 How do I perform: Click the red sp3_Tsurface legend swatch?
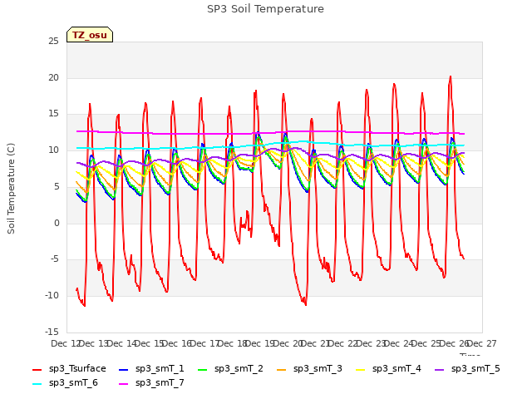coord(37,369)
